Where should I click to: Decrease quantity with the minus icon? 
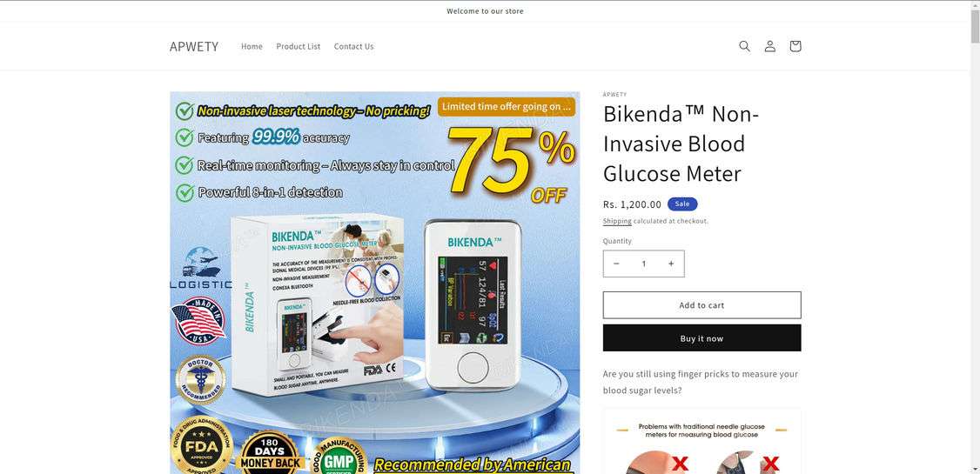point(616,264)
